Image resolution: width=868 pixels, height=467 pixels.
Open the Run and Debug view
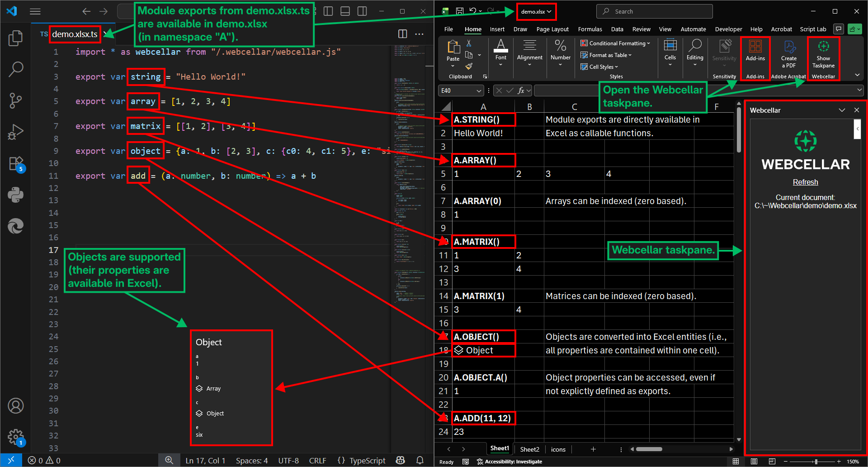point(16,132)
